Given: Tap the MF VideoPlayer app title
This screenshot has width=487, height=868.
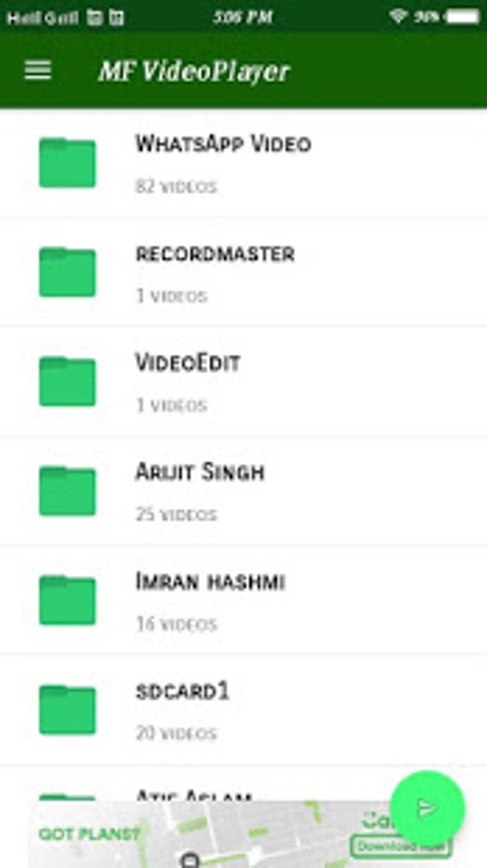Looking at the screenshot, I should (194, 72).
